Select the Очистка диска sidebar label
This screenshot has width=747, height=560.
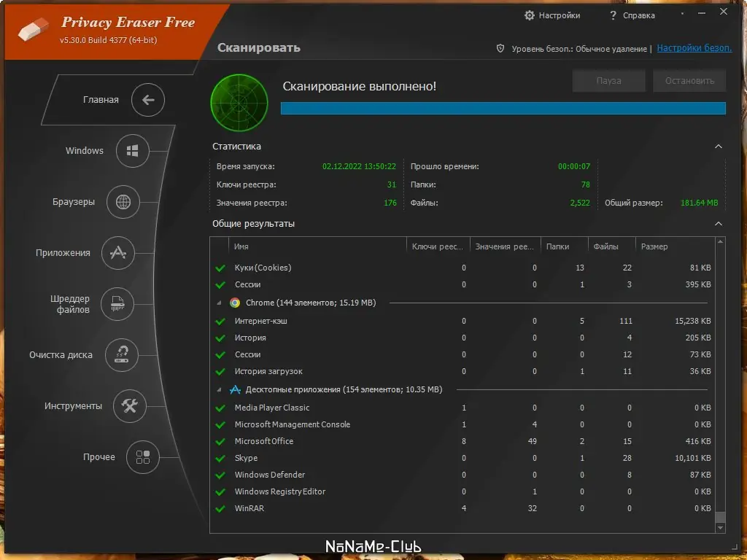[61, 355]
